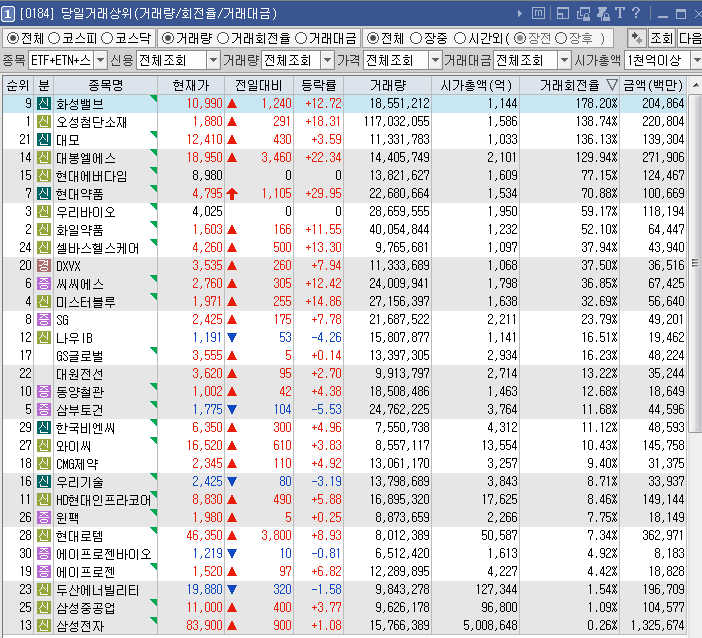
Task: Click the window layout icon in title bar
Action: coord(563,13)
